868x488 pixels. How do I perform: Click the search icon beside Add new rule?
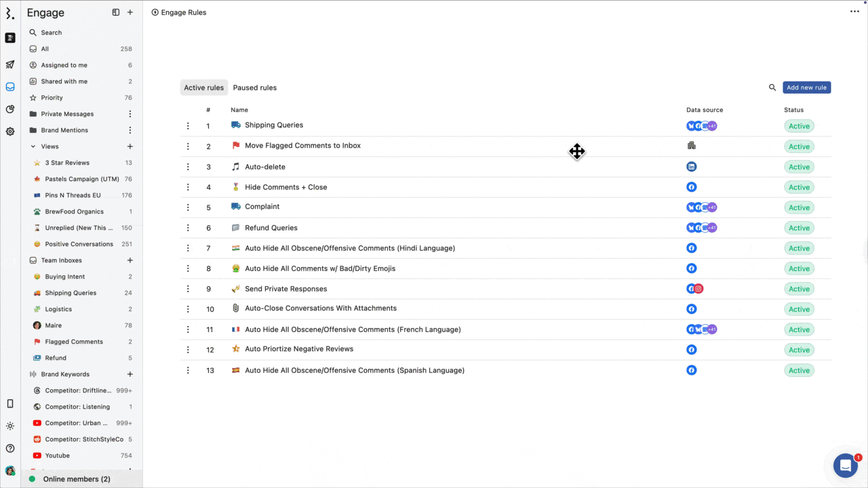tap(772, 87)
